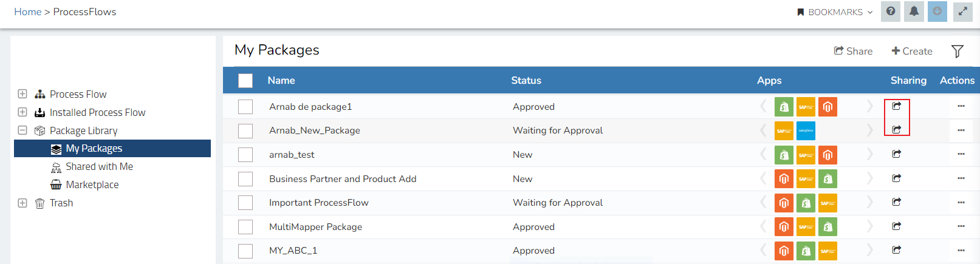The image size is (980, 264).
Task: Check the Arnab_New_Package row checkbox
Action: [245, 130]
